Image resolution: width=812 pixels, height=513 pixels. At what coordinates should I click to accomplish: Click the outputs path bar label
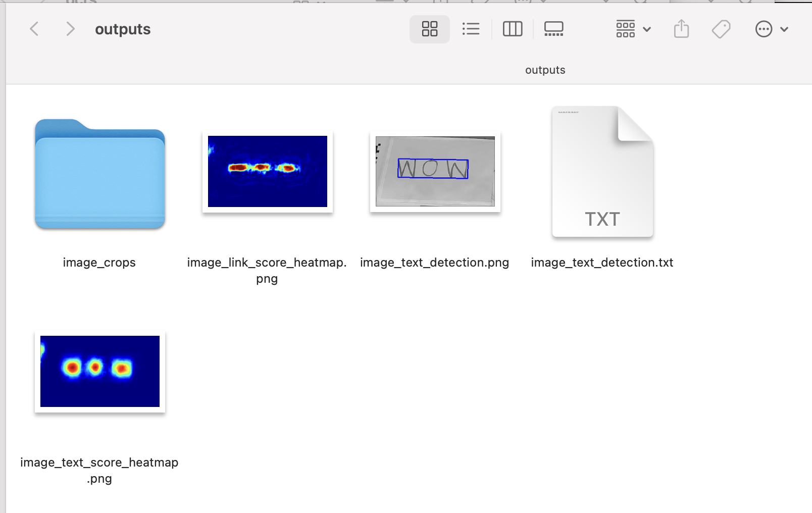pyautogui.click(x=545, y=70)
